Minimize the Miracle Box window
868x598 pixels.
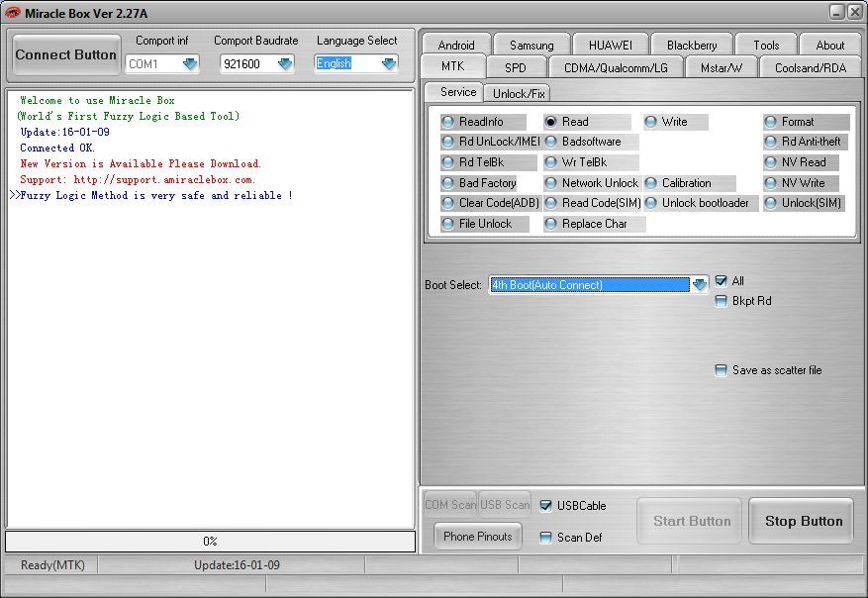[x=837, y=12]
